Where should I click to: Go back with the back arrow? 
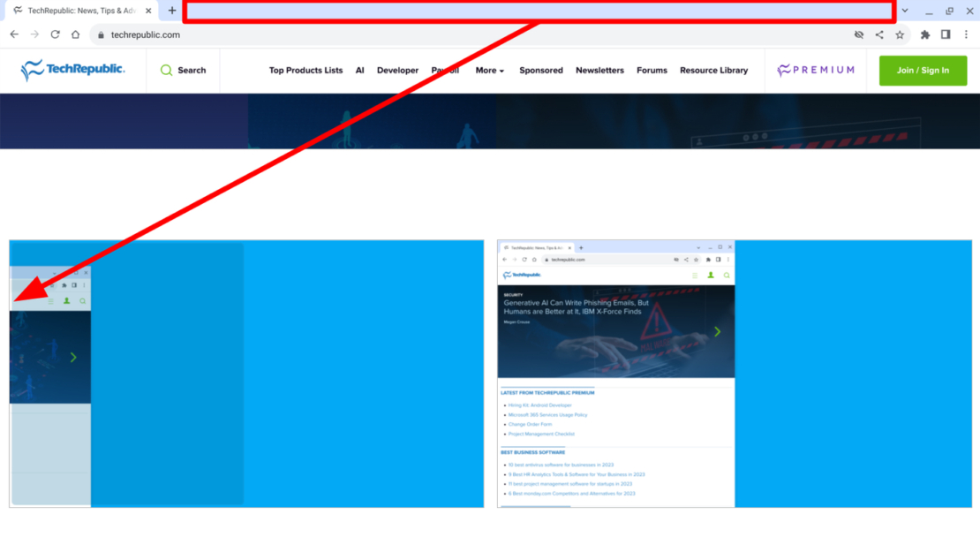[14, 34]
